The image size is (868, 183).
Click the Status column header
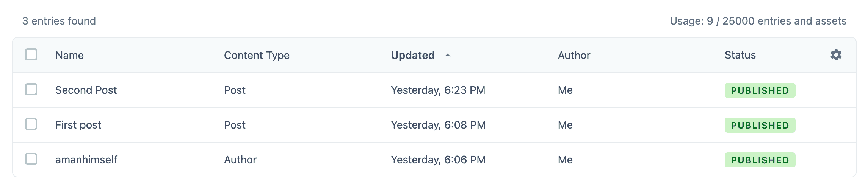coord(740,55)
